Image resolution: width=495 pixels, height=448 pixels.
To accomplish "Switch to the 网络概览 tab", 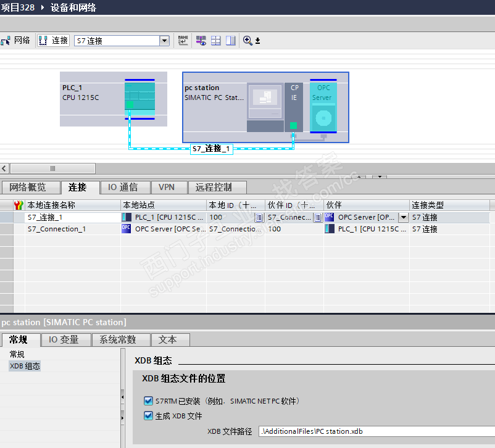I will [x=31, y=188].
